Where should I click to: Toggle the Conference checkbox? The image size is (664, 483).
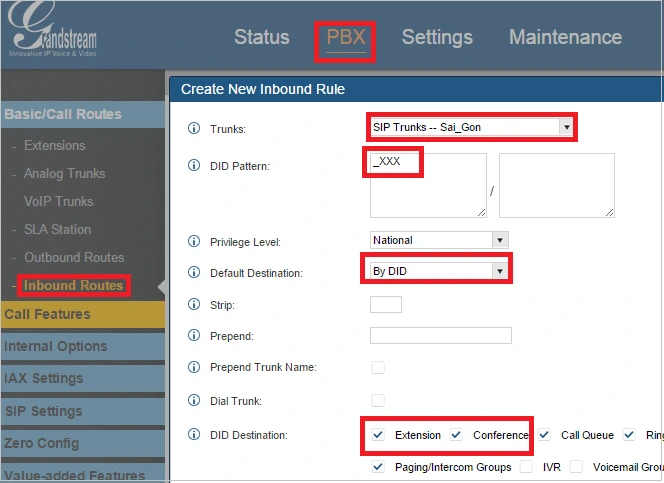(x=456, y=435)
